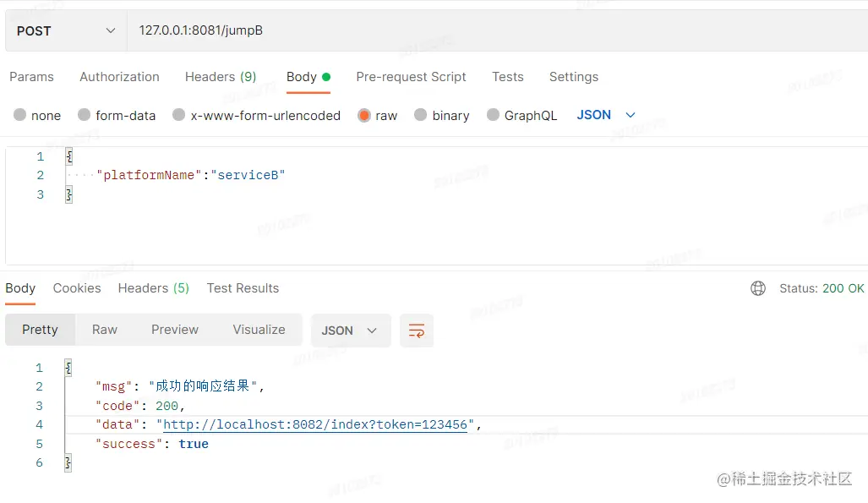This screenshot has height=503, width=868.
Task: Open the POST method dropdown
Action: 66,31
